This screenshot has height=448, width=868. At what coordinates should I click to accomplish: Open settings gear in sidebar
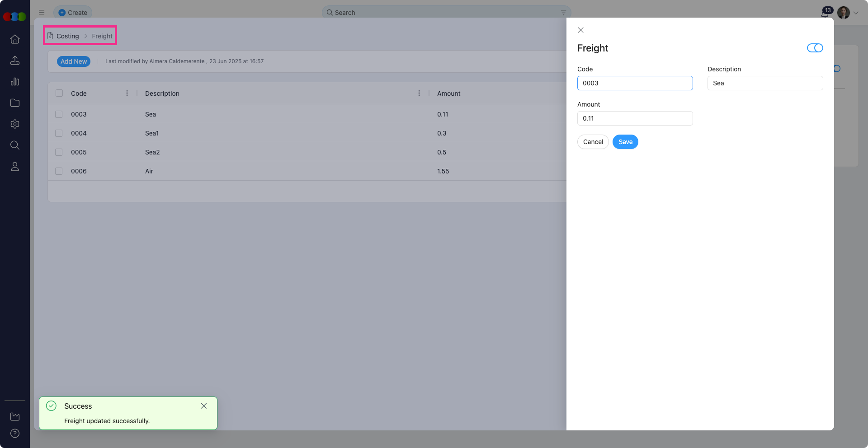[x=15, y=124]
